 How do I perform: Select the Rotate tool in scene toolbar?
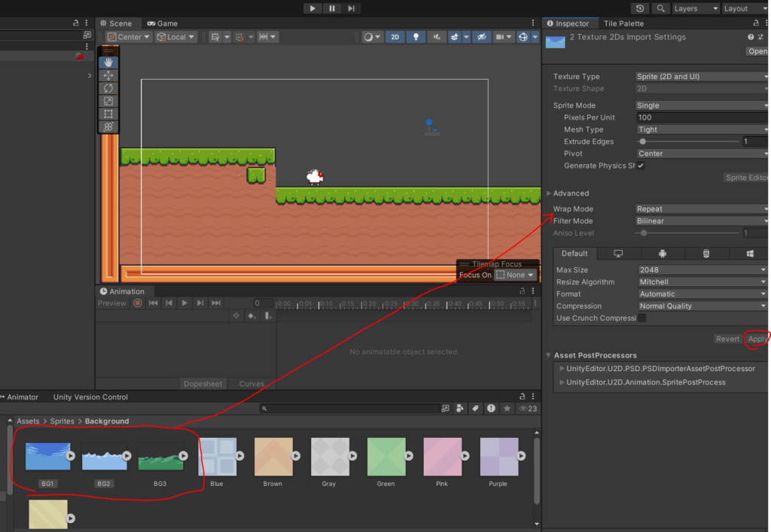[x=108, y=88]
